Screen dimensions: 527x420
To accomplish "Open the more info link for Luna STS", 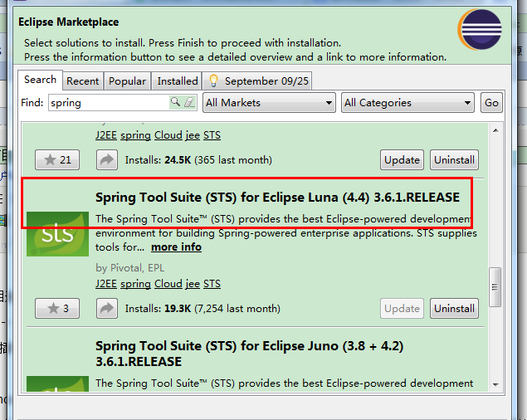I will point(176,247).
